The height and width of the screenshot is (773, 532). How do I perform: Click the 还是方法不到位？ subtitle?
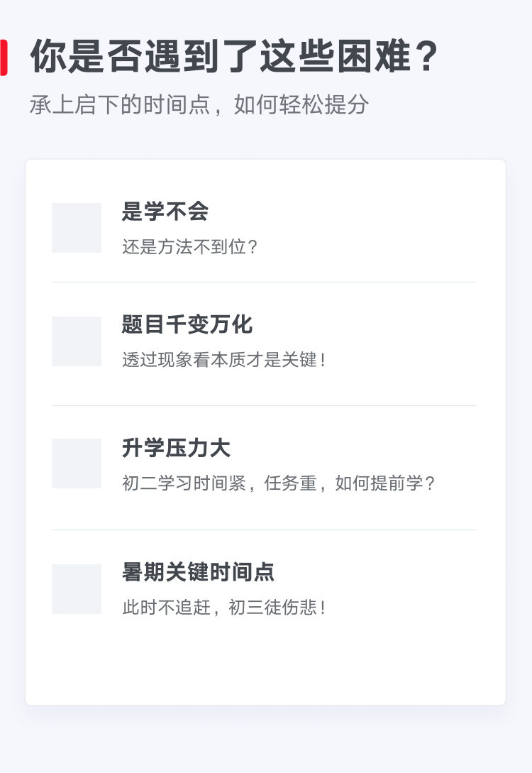click(x=191, y=247)
